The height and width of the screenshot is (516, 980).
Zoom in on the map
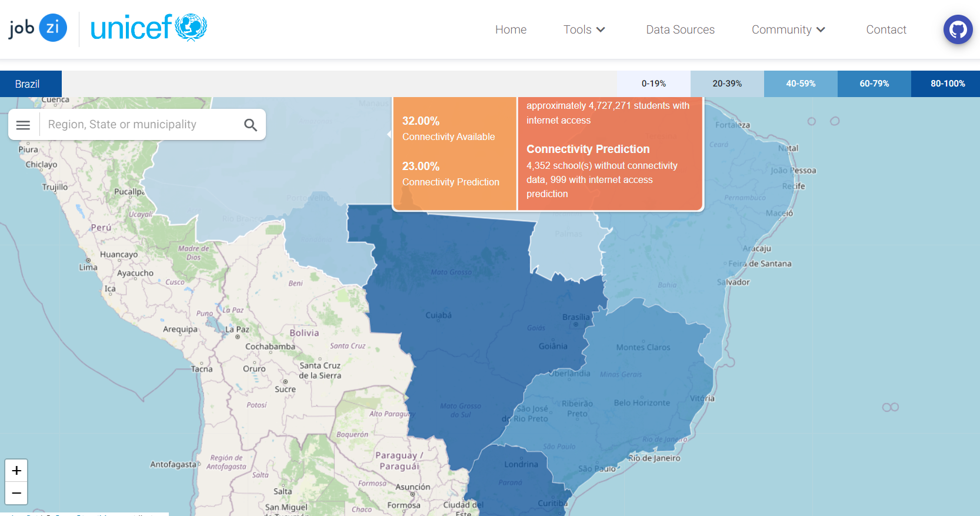click(x=16, y=471)
